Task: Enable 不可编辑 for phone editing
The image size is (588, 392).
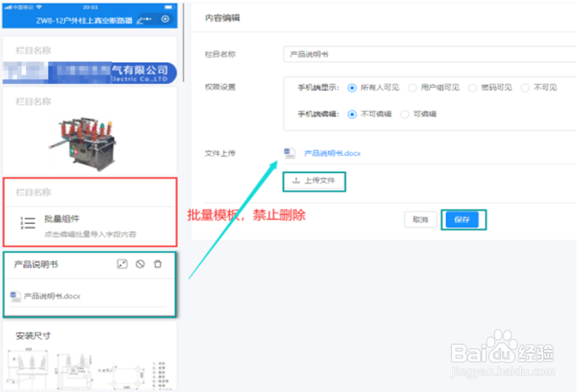Action: pyautogui.click(x=353, y=114)
